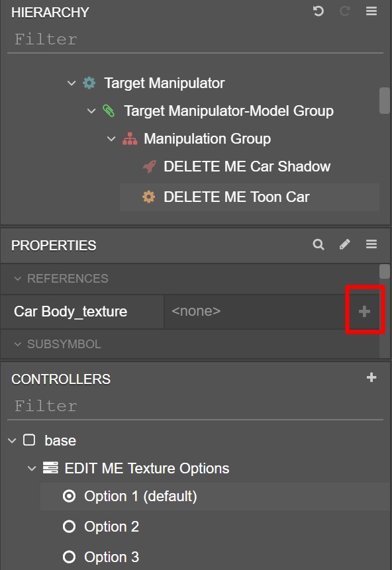Collapse the Manipulation Group node

(111, 138)
